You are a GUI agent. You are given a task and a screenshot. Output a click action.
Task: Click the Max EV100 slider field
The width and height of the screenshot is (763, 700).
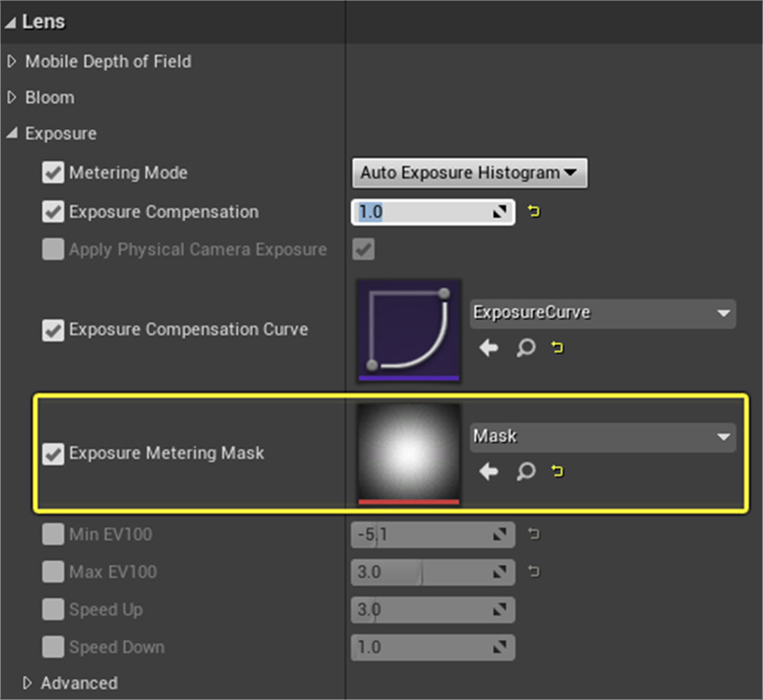[x=423, y=572]
